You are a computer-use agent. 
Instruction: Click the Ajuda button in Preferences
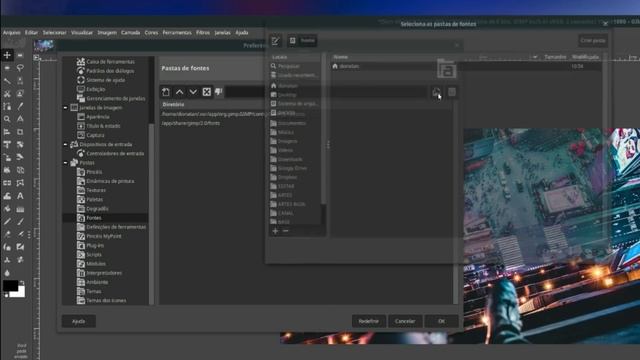[78, 321]
